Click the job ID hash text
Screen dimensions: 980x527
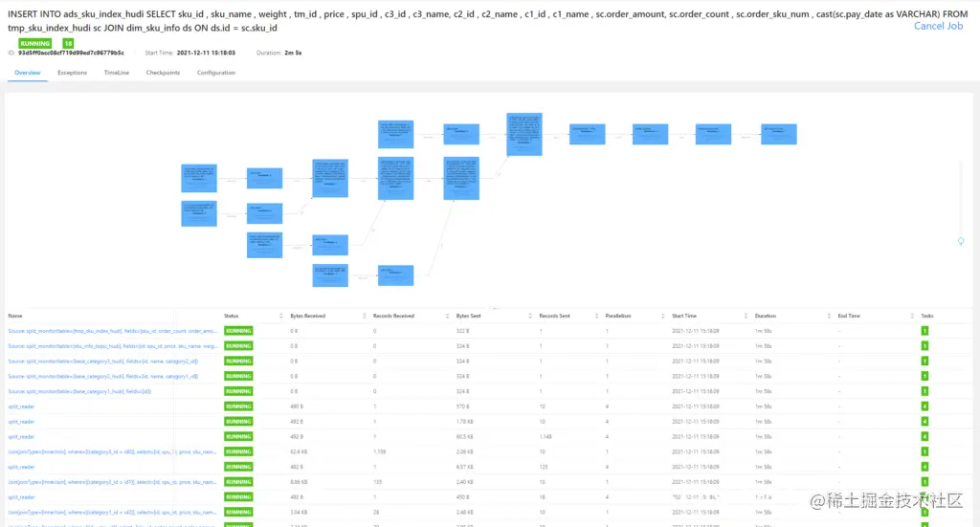[71, 53]
